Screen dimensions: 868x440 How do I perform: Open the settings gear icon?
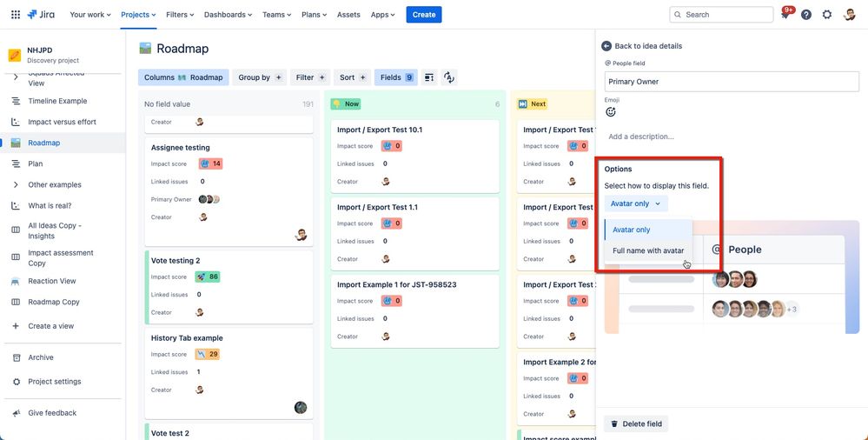827,15
